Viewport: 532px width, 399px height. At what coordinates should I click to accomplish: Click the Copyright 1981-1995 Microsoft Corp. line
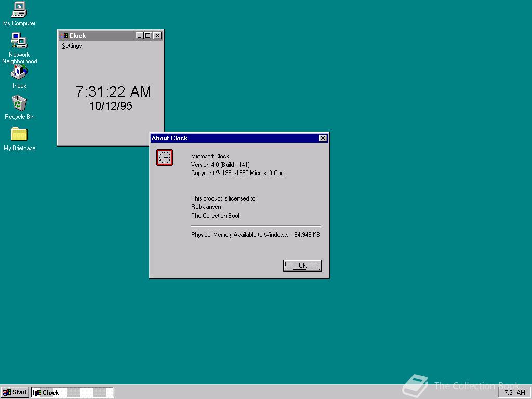click(239, 173)
